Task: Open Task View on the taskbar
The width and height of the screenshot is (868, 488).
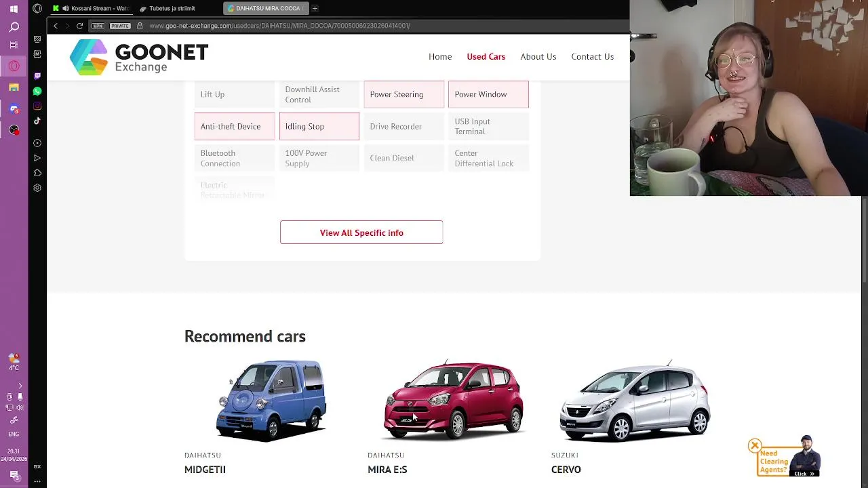Action: pyautogui.click(x=14, y=45)
